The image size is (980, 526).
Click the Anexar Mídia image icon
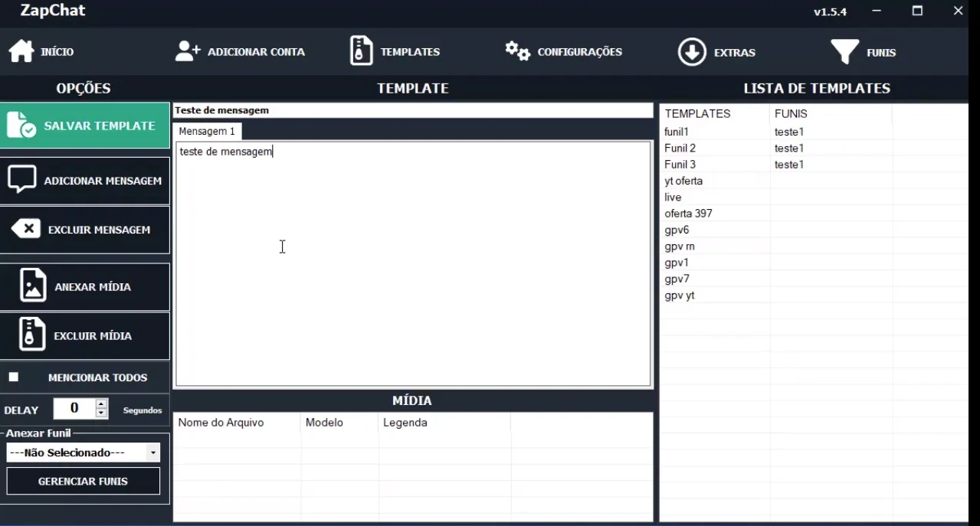(33, 286)
